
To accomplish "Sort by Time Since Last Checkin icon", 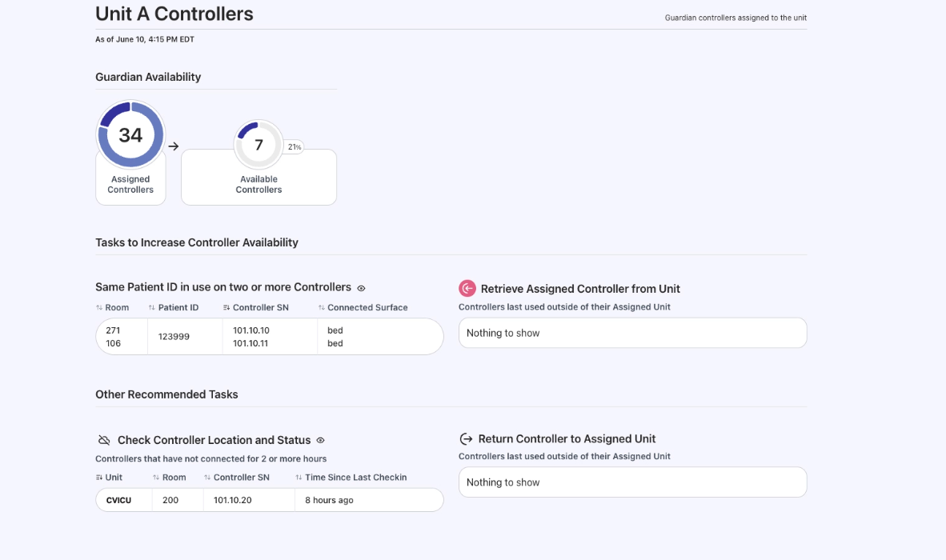I will pyautogui.click(x=299, y=478).
